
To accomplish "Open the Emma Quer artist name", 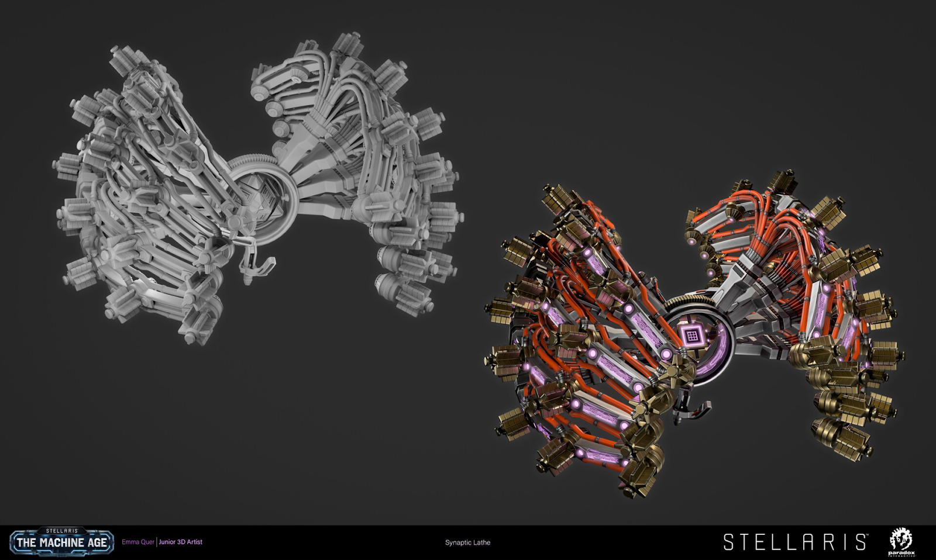I will pos(138,542).
